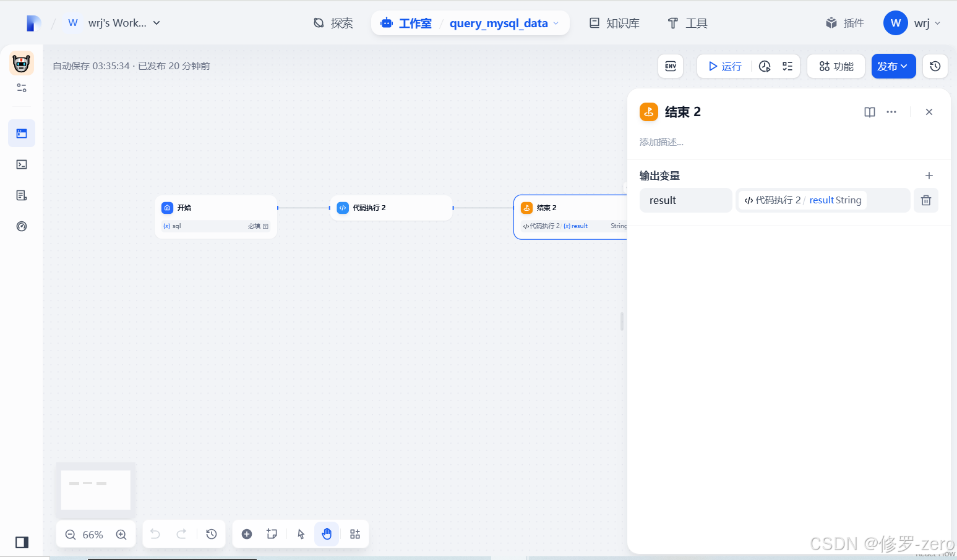Screen dimensions: 957x560
Task: Open the 功能 features button
Action: (x=836, y=66)
